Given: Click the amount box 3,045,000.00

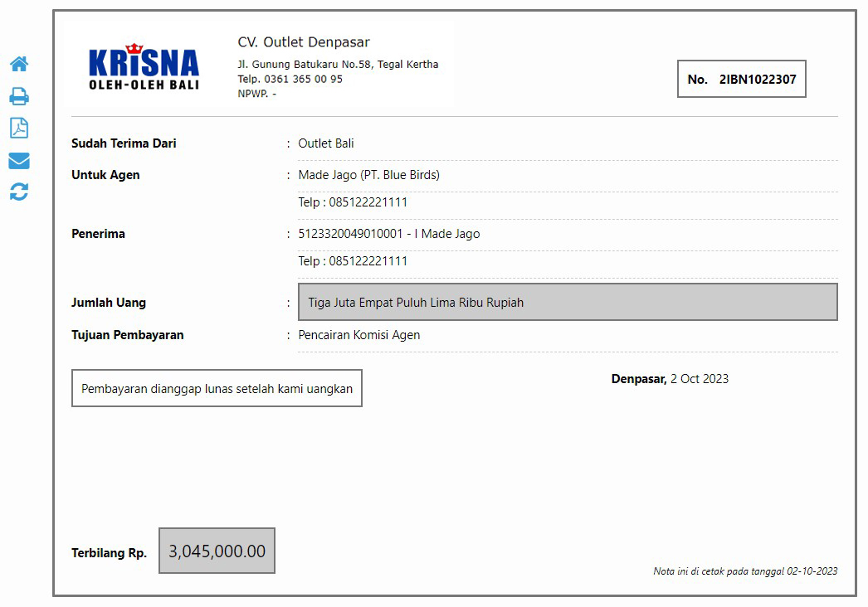Looking at the screenshot, I should click(x=217, y=551).
